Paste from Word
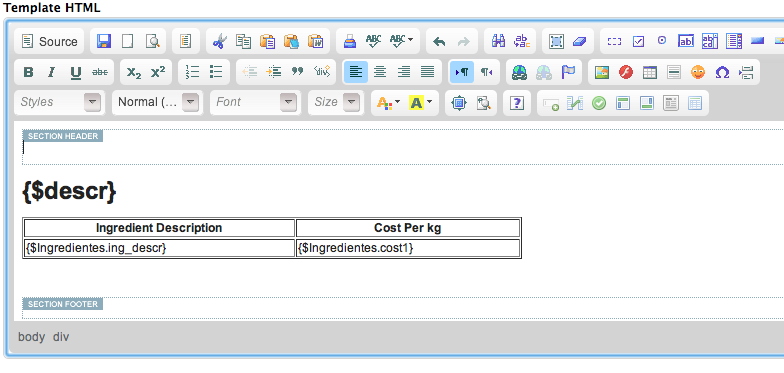Viewport: 784px width, 373px height. pos(316,42)
